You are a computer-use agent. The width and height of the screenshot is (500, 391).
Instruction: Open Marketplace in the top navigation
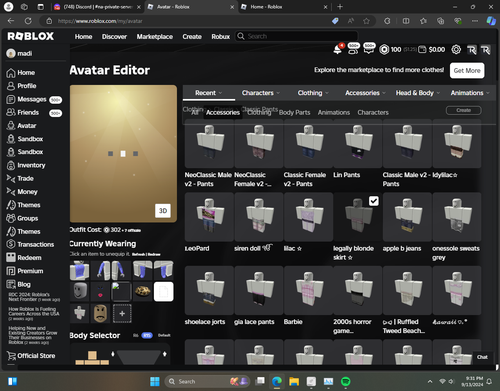pyautogui.click(x=155, y=36)
